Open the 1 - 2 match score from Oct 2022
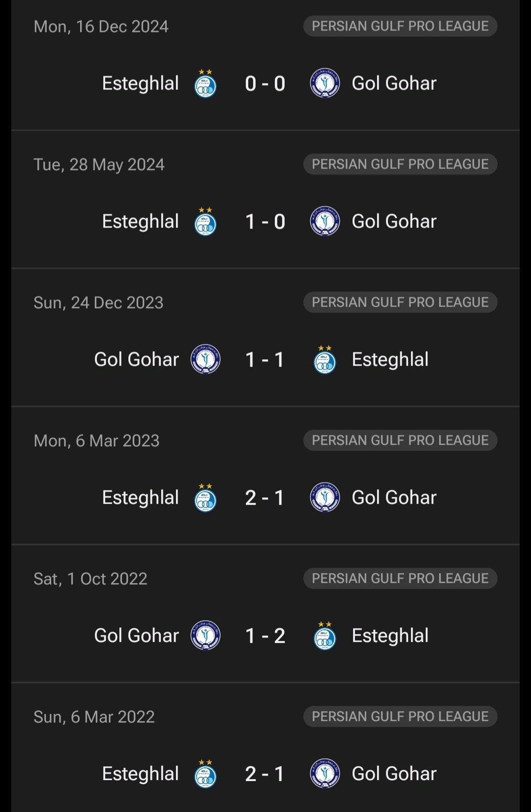 [x=265, y=636]
